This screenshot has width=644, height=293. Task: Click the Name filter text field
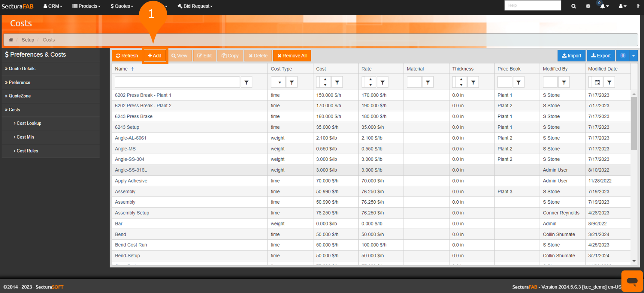point(177,82)
